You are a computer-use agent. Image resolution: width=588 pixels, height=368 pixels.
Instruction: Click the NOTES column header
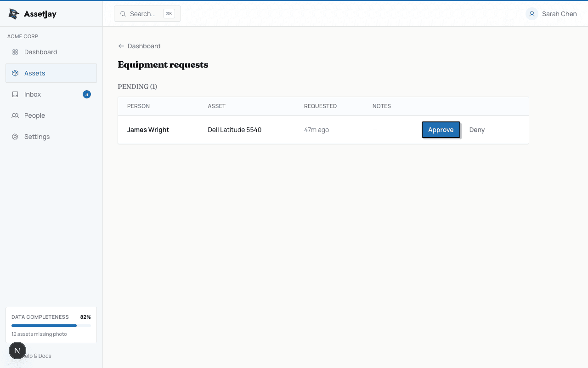point(382,106)
